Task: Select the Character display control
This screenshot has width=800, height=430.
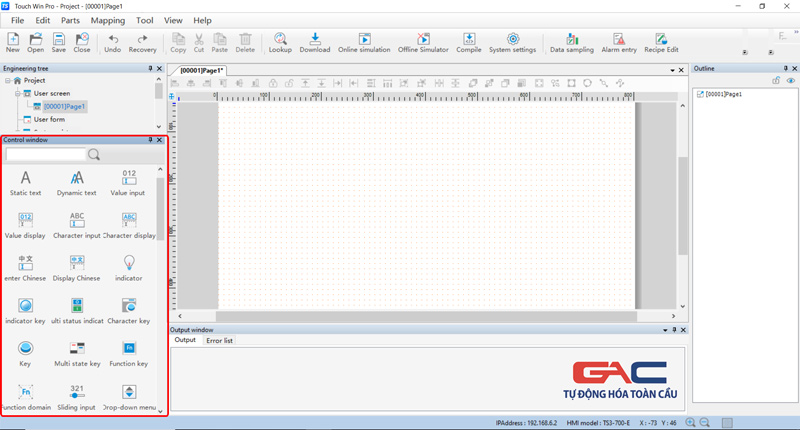Action: pos(129,226)
